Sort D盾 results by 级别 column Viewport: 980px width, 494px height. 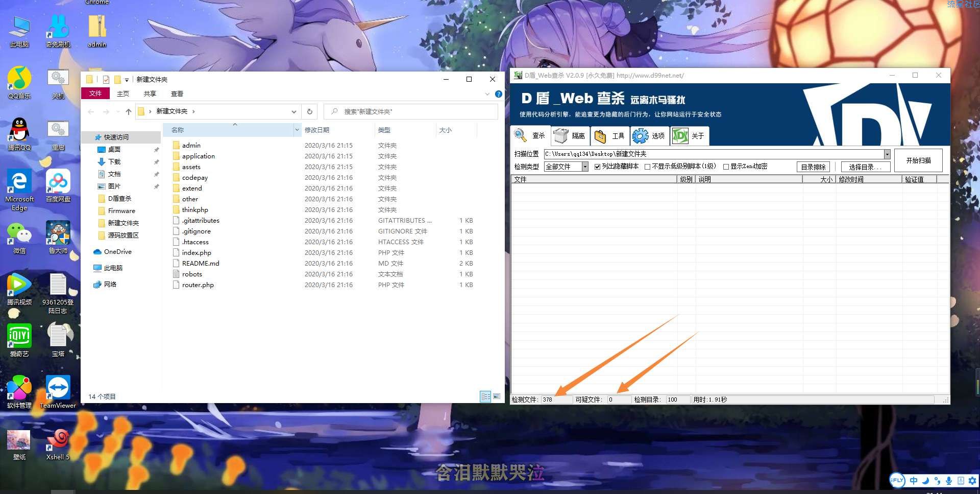click(x=686, y=179)
